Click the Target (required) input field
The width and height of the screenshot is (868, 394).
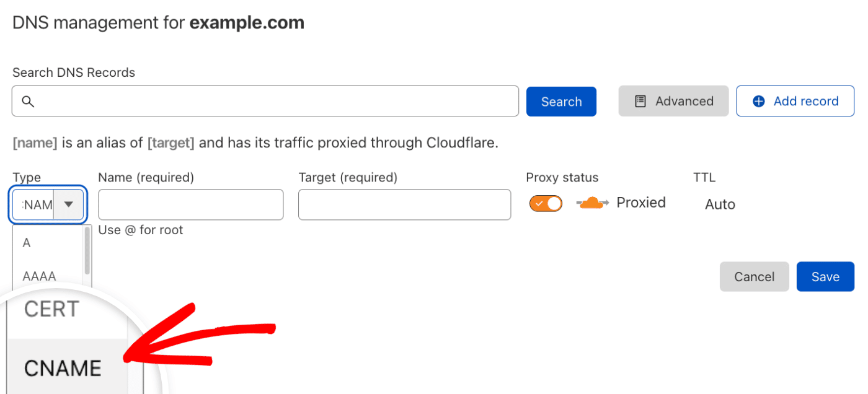404,204
